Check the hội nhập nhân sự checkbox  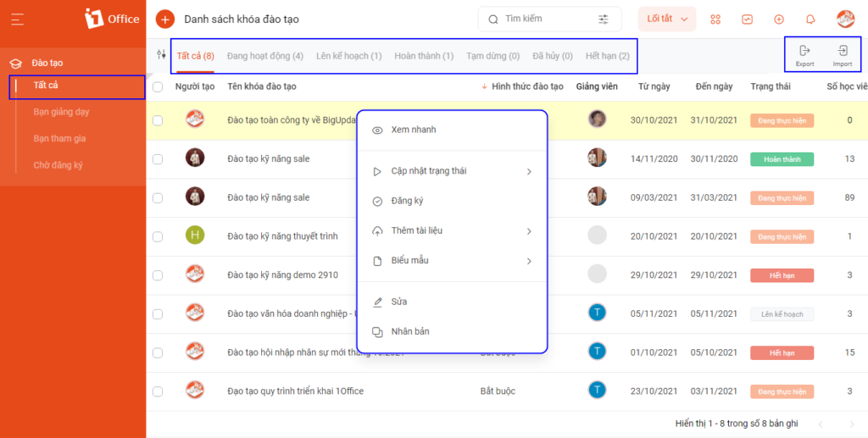pos(158,352)
